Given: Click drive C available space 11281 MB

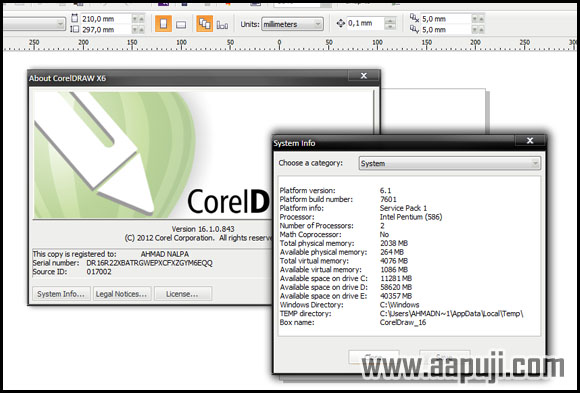Looking at the screenshot, I should pos(396,279).
